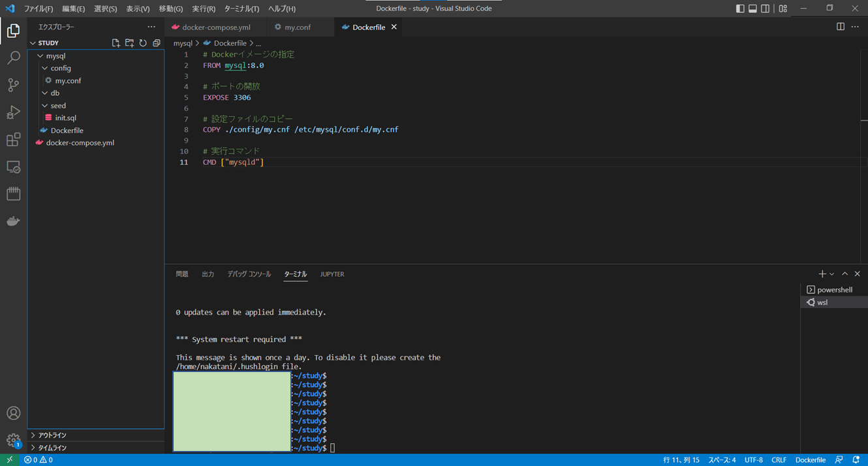Click the Dockerfile language mode in status bar
The image size is (868, 466).
[x=810, y=459]
